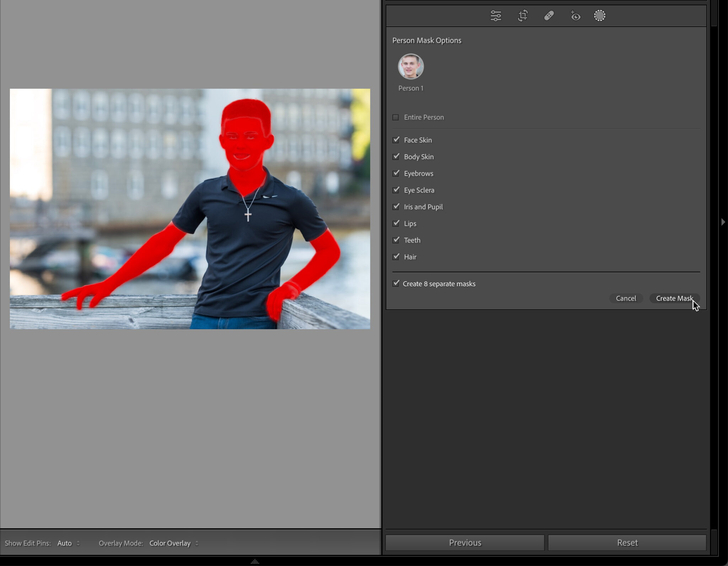Change the Overlay Mode selection
The height and width of the screenshot is (566, 728).
click(173, 543)
